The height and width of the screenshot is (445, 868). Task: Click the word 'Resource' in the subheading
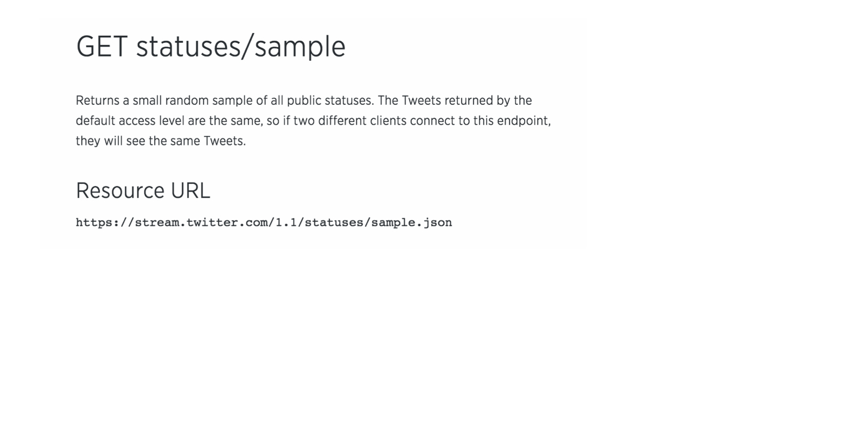(121, 191)
